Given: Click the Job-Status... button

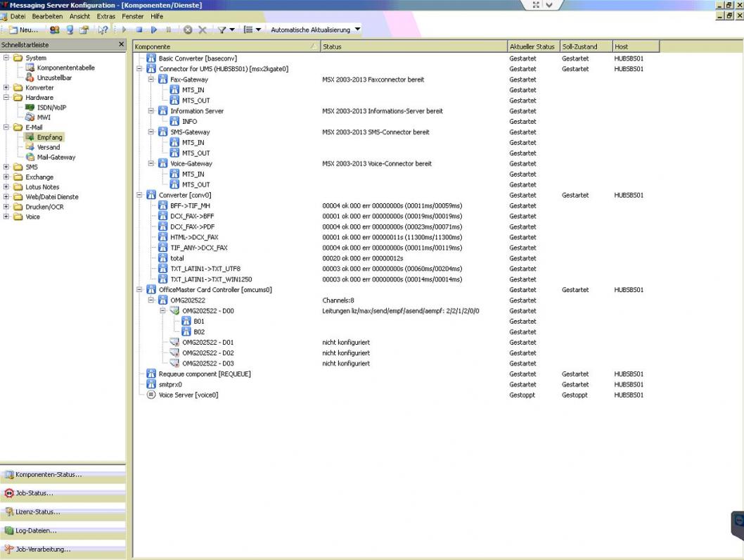Looking at the screenshot, I should (34, 493).
